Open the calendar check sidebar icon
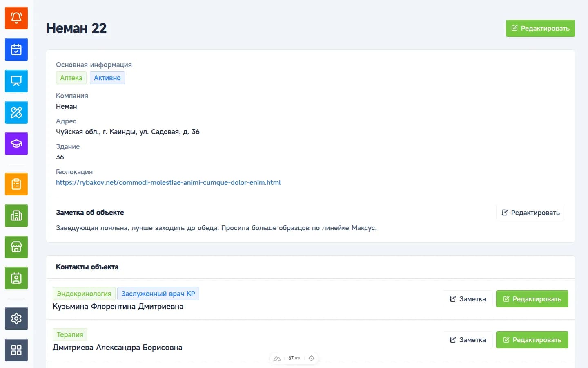 coord(16,49)
